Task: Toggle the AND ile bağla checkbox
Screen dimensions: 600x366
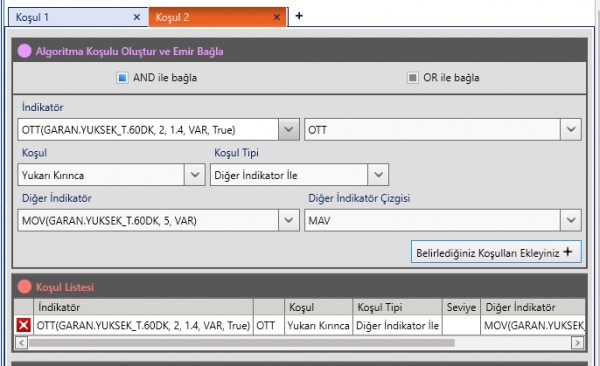Action: click(x=122, y=78)
